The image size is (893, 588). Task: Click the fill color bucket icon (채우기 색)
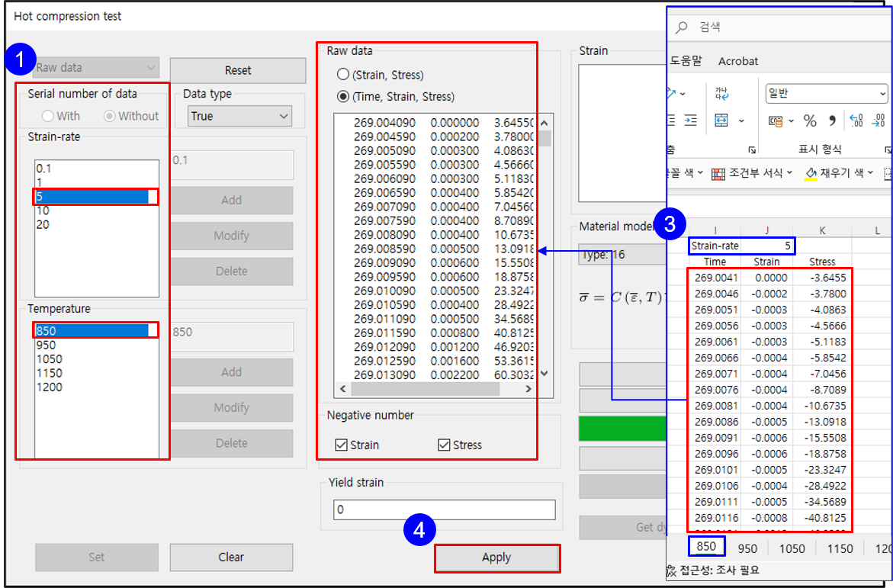pyautogui.click(x=811, y=173)
